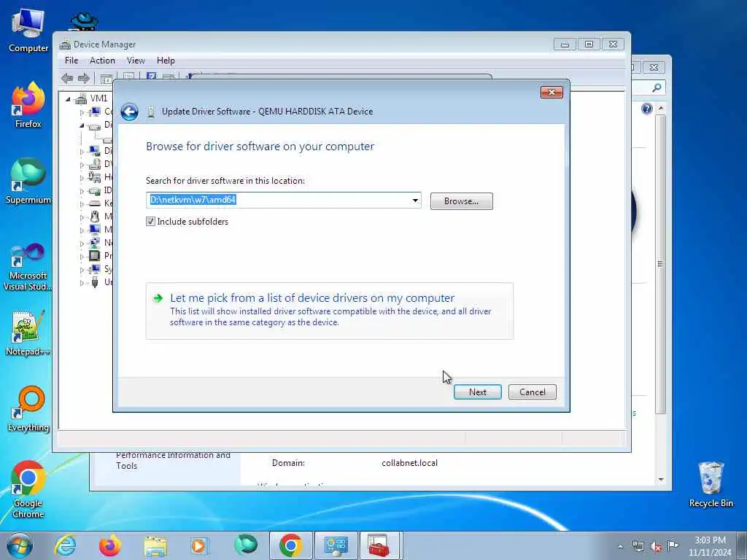Open the Windows Start menu
The width and height of the screenshot is (747, 560).
coord(20,545)
